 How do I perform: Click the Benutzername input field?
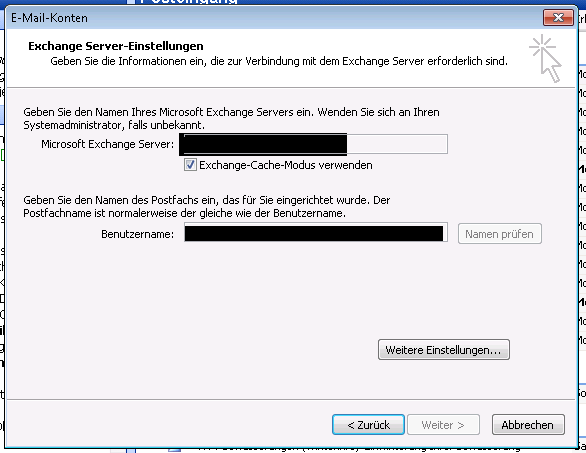[316, 233]
